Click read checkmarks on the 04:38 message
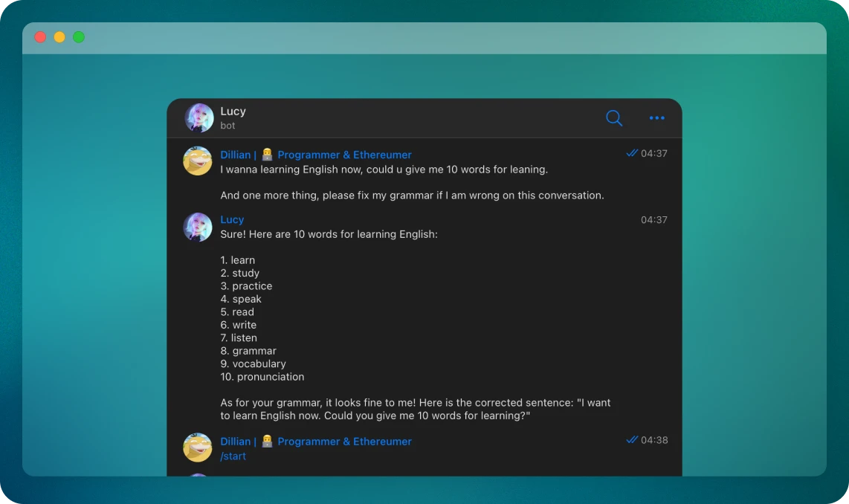The image size is (849, 504). pos(632,439)
